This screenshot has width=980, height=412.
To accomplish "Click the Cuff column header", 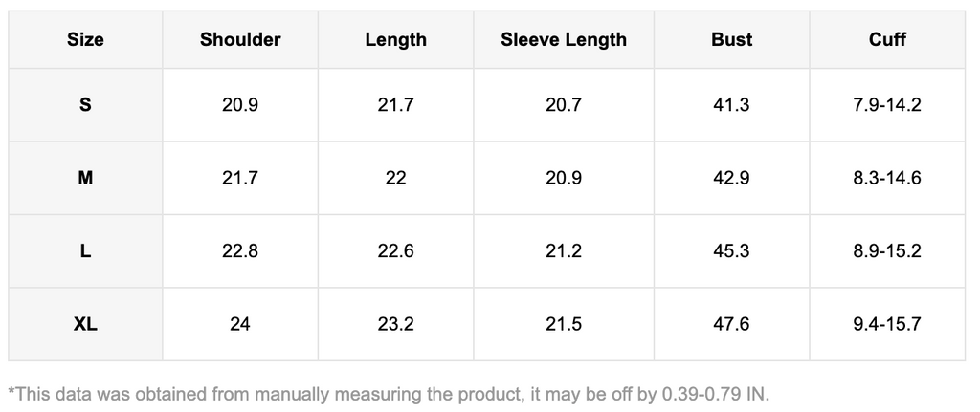I will pos(886,40).
